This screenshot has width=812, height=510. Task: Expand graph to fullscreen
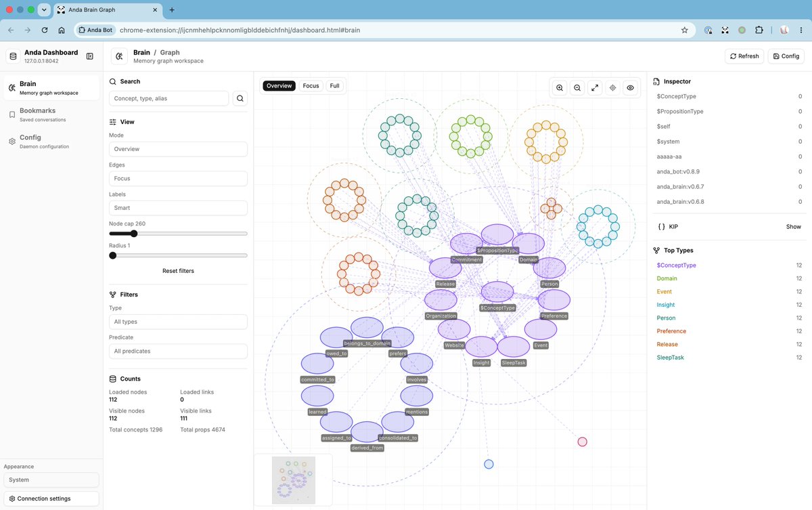(595, 87)
